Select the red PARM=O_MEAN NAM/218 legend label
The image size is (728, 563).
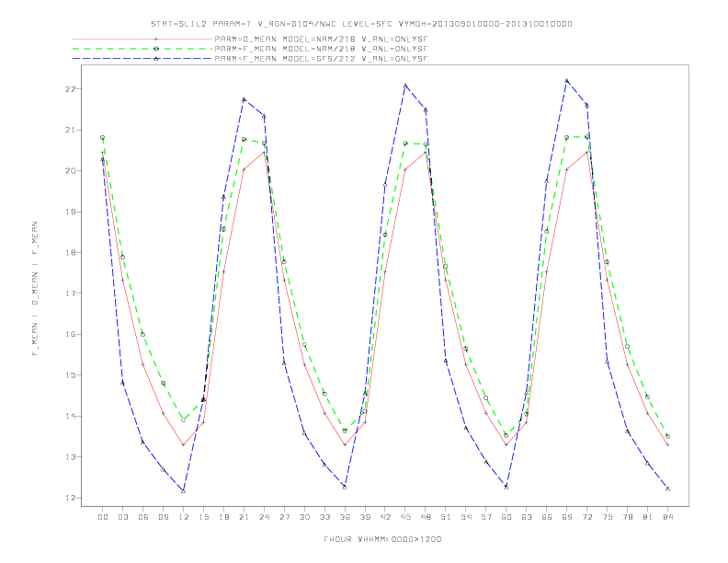pos(321,39)
